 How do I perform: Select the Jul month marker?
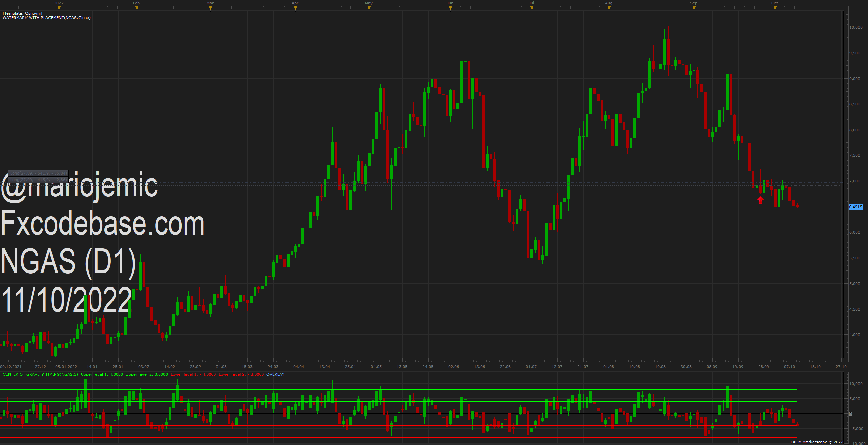(532, 9)
